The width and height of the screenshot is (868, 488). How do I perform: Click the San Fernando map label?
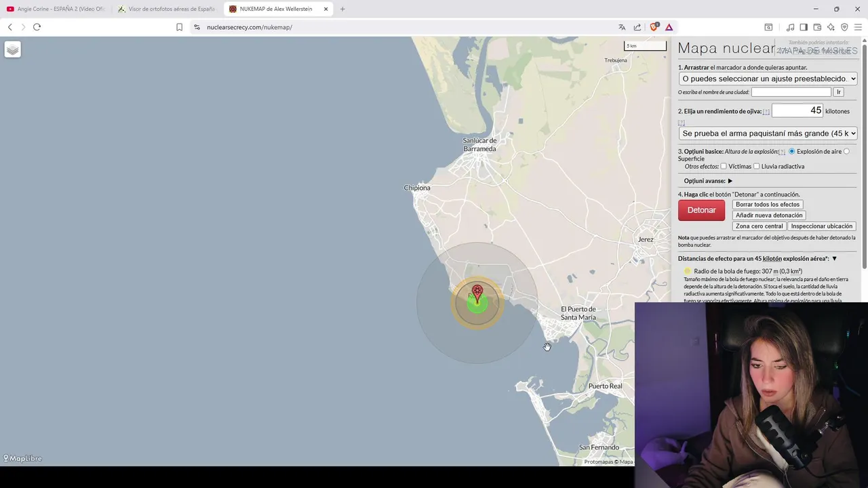click(599, 447)
